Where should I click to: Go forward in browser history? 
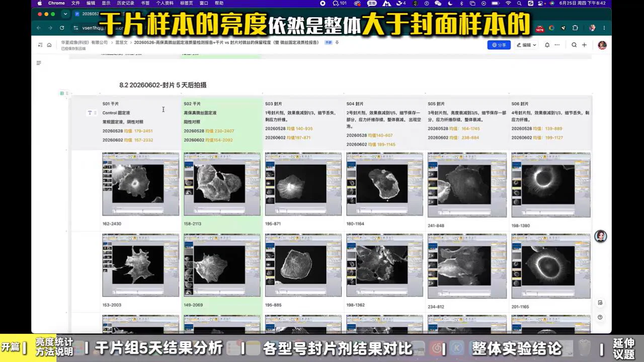click(50, 28)
